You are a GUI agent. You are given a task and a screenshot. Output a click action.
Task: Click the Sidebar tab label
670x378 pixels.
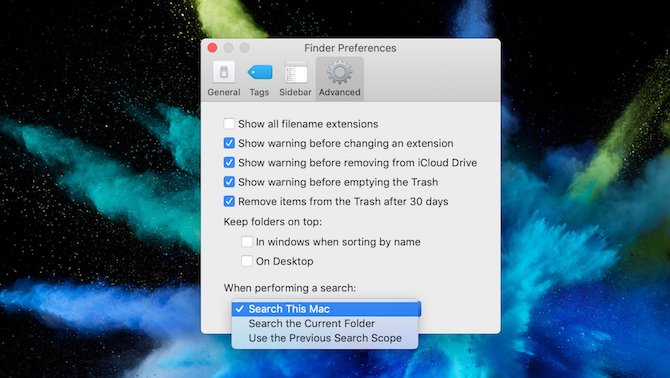click(x=295, y=92)
